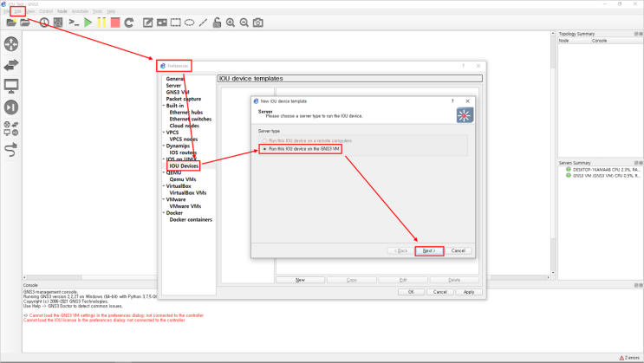This screenshot has width=644, height=363.
Task: Stop all nodes with red square icon
Action: click(x=115, y=23)
